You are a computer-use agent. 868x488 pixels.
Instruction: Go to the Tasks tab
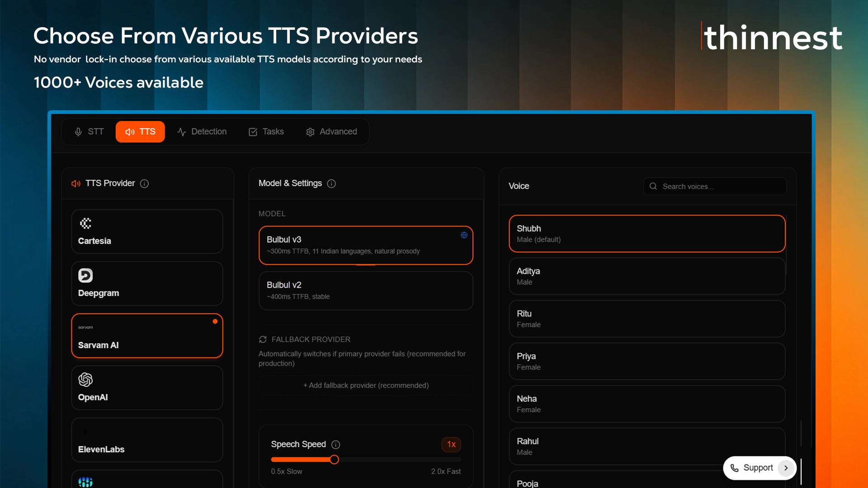(266, 131)
